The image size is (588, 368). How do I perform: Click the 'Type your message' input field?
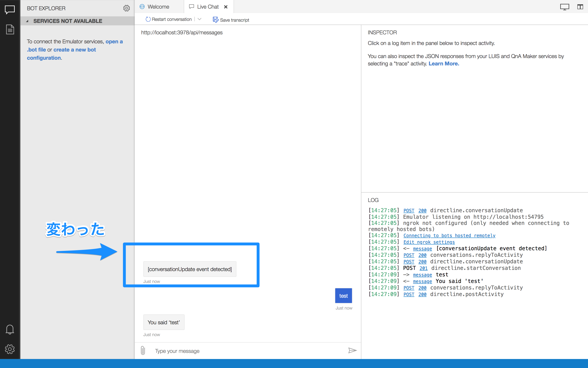(249, 351)
